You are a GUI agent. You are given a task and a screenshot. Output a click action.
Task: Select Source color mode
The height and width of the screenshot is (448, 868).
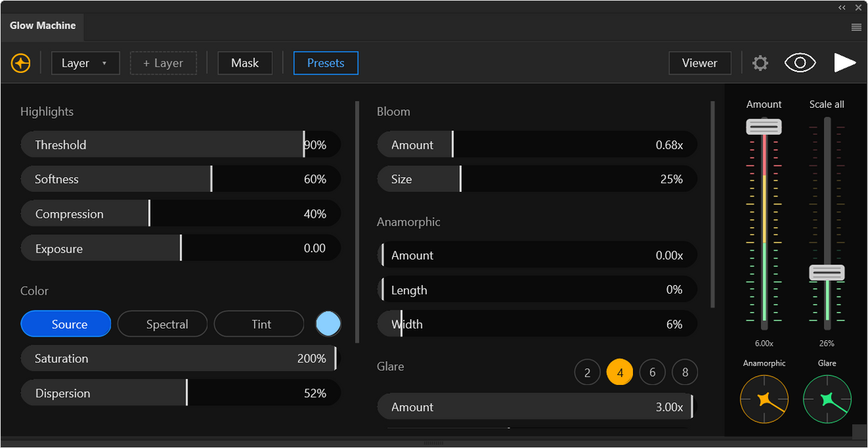[x=66, y=324]
